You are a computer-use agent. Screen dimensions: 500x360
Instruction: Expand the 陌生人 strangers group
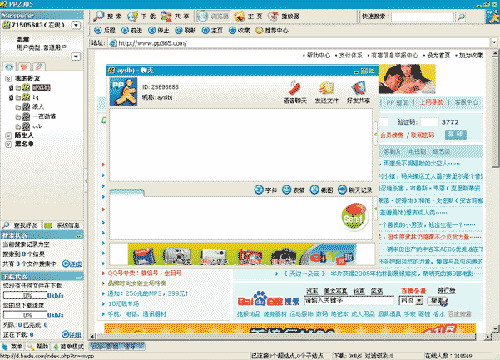coord(9,135)
